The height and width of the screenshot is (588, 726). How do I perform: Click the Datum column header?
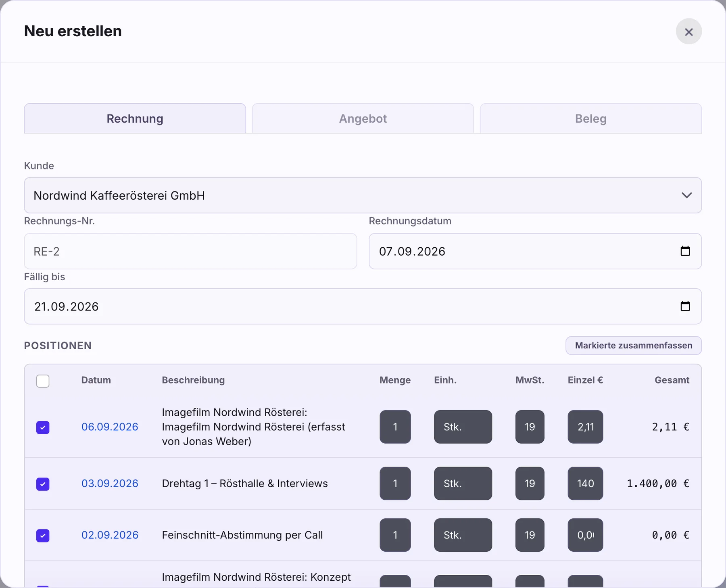(x=96, y=380)
